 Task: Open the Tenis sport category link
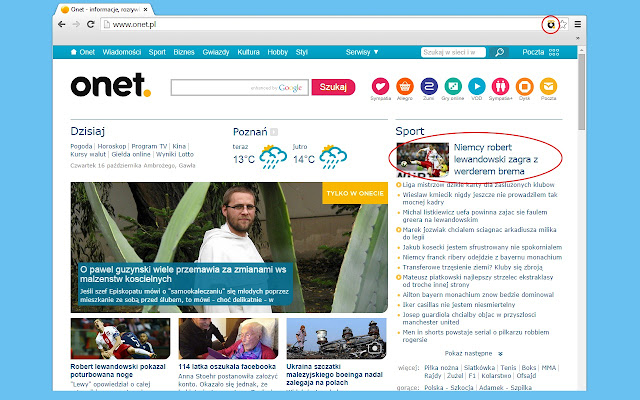pyautogui.click(x=508, y=368)
